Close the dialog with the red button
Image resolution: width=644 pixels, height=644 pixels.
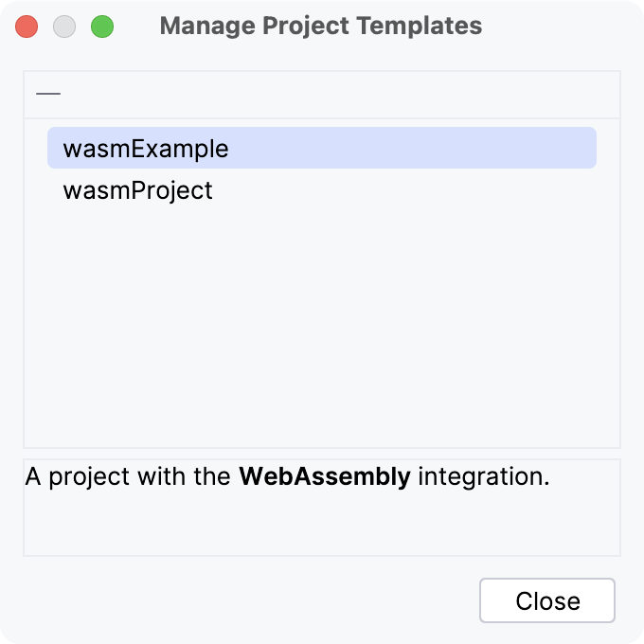[x=27, y=27]
